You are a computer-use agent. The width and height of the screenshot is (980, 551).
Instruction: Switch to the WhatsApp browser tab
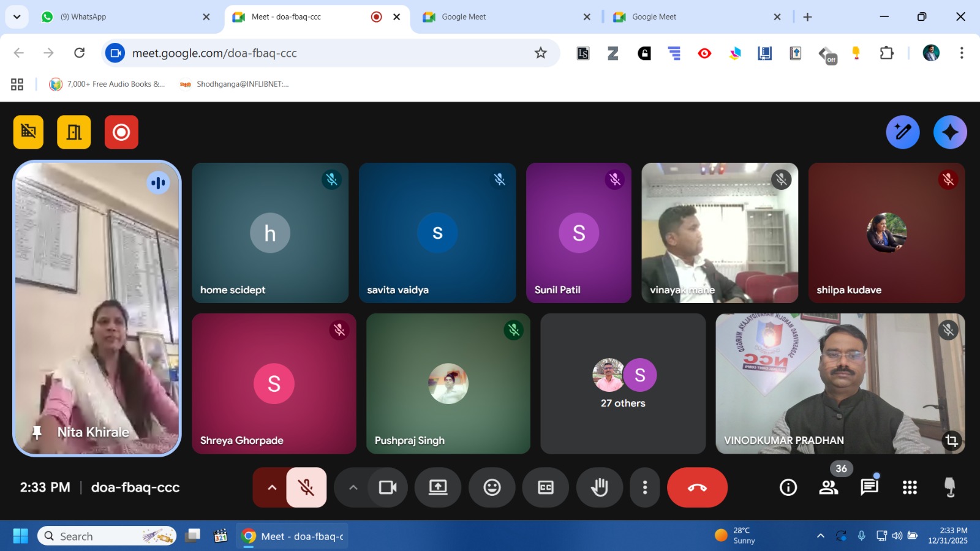pos(123,17)
